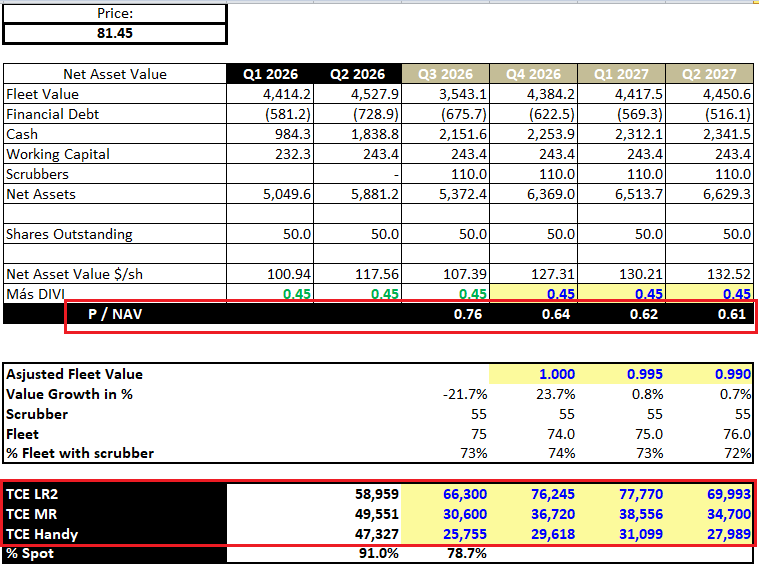Screen dimensions: 759x571
Task: Click the Q3 2026 column header
Action: pyautogui.click(x=445, y=74)
